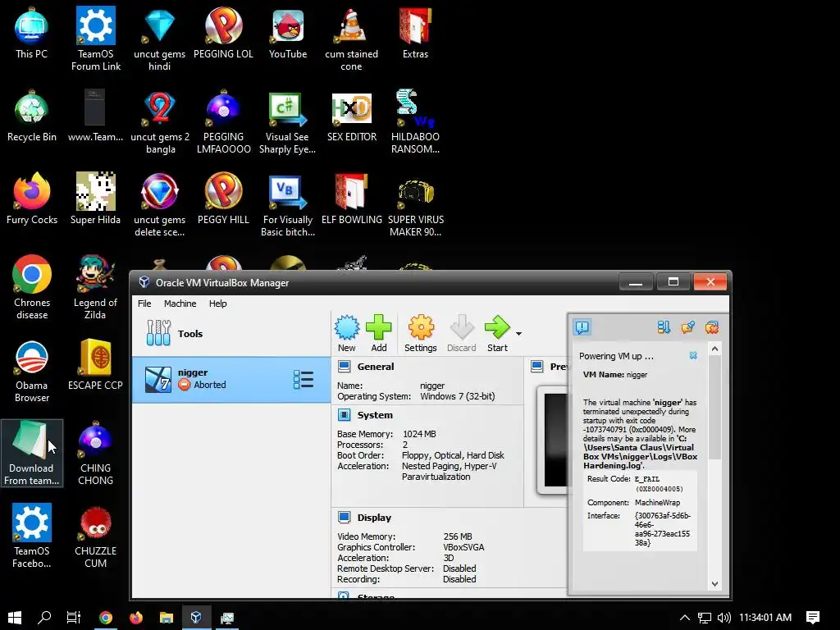
Task: Select the YouTube desktop shortcut
Action: [x=288, y=33]
